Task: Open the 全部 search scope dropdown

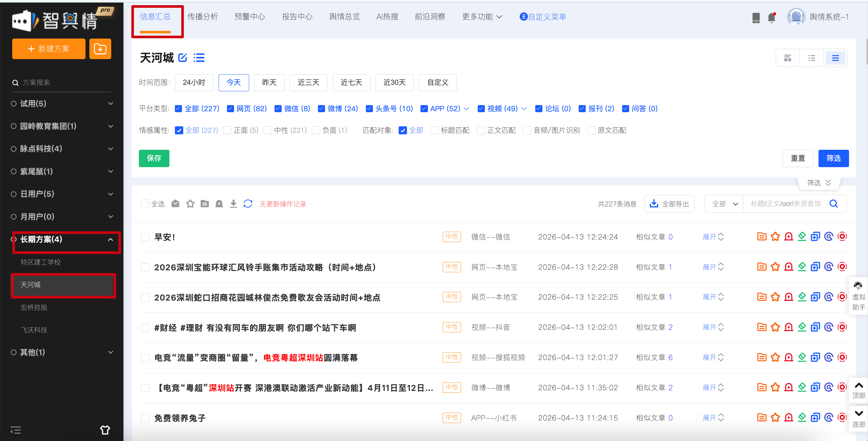Action: (724, 203)
